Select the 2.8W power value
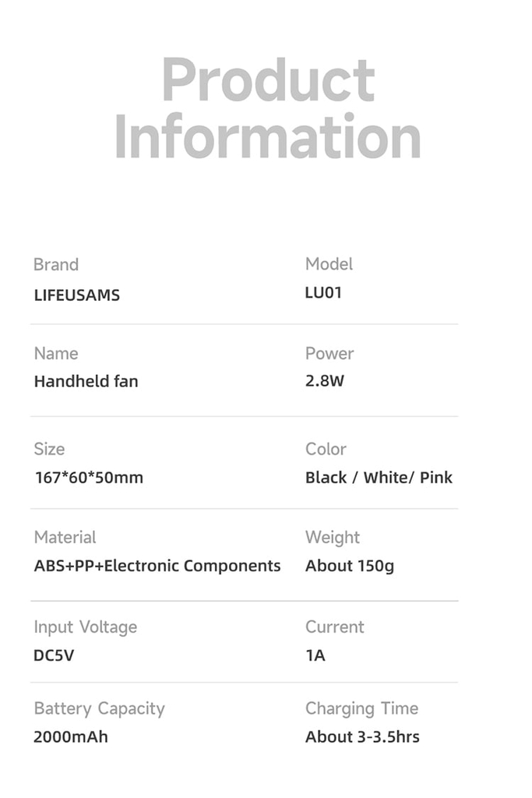 coord(324,382)
